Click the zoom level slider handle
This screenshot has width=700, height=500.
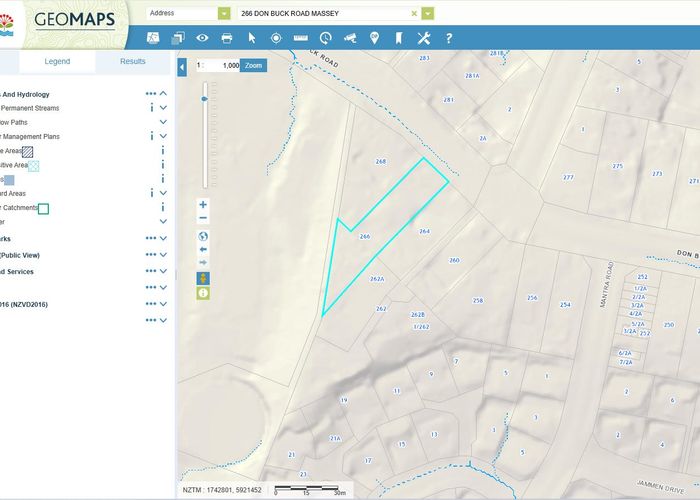205,99
